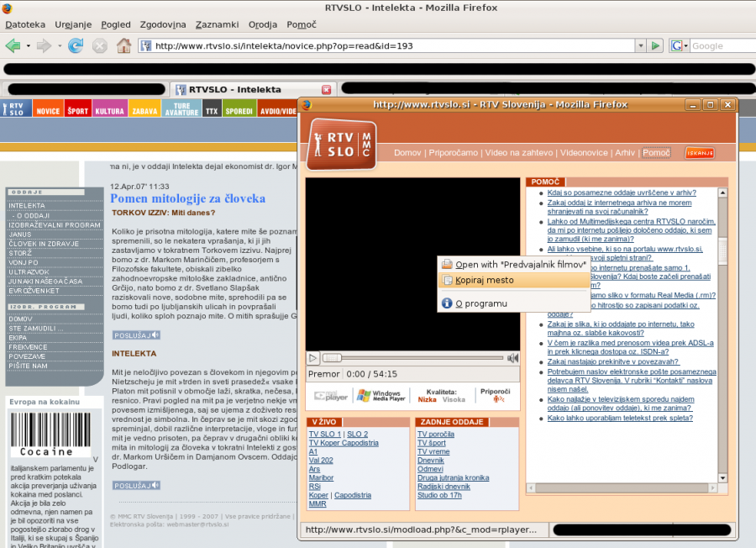Open the TTX site tab

[212, 109]
